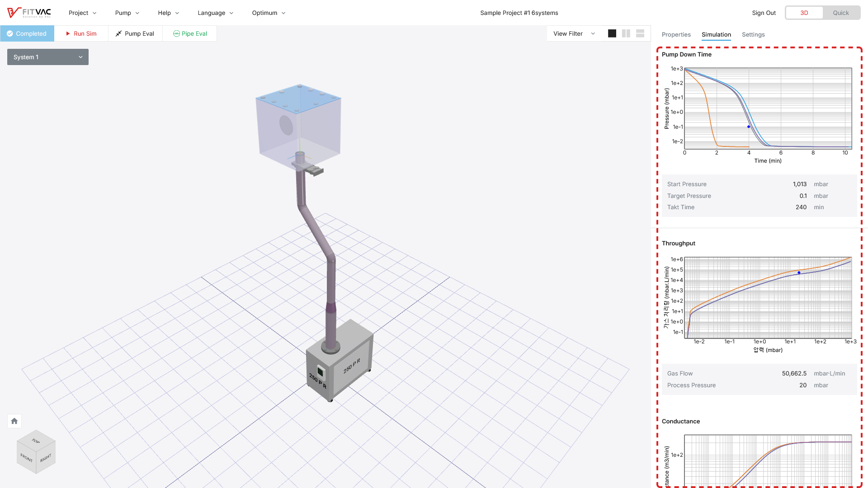
Task: Open the Help menu
Action: pyautogui.click(x=168, y=13)
